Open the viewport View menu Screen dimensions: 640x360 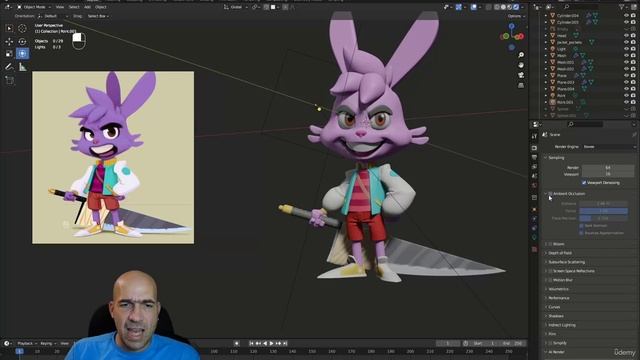[60, 7]
